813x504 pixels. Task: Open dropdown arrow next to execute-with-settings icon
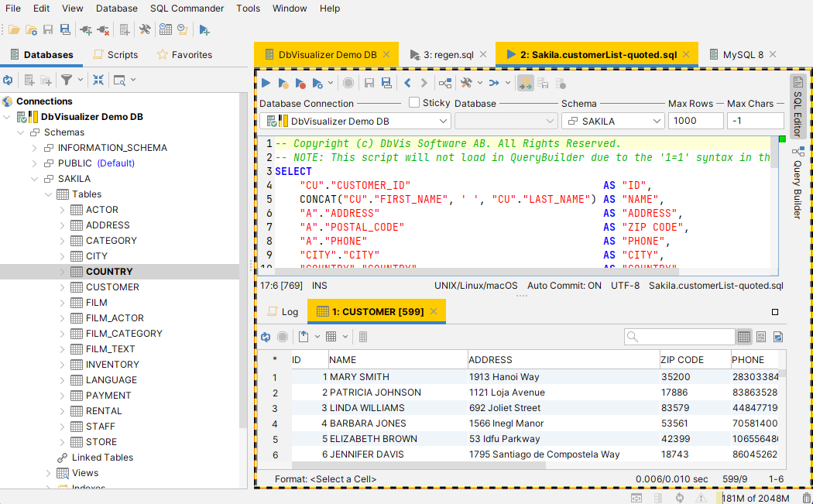[x=331, y=83]
